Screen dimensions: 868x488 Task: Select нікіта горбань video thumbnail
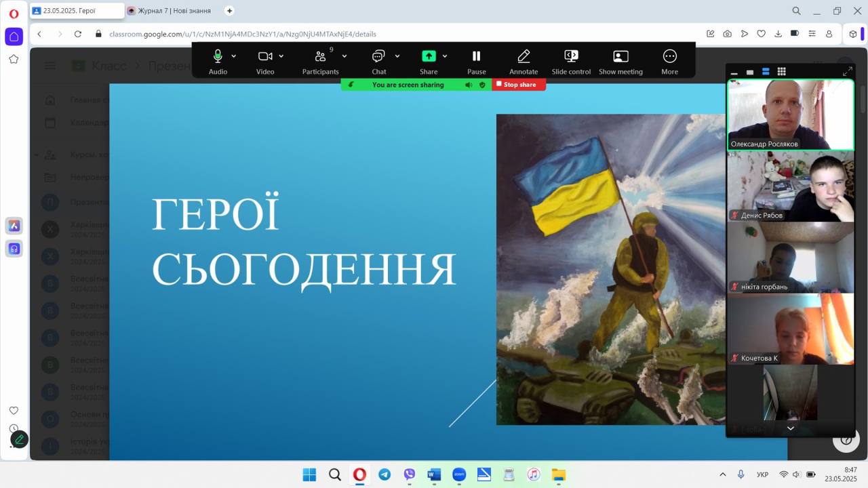tap(791, 258)
